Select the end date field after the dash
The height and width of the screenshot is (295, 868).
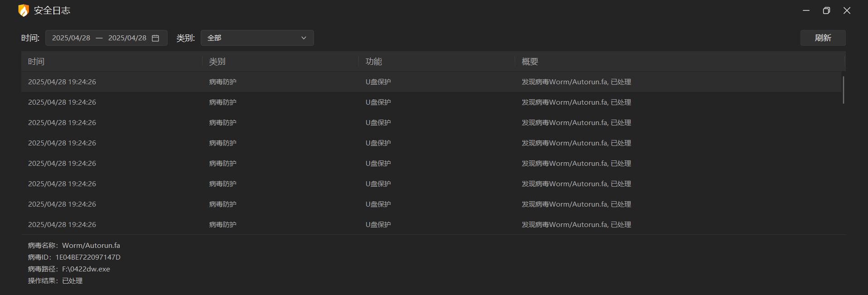(127, 38)
